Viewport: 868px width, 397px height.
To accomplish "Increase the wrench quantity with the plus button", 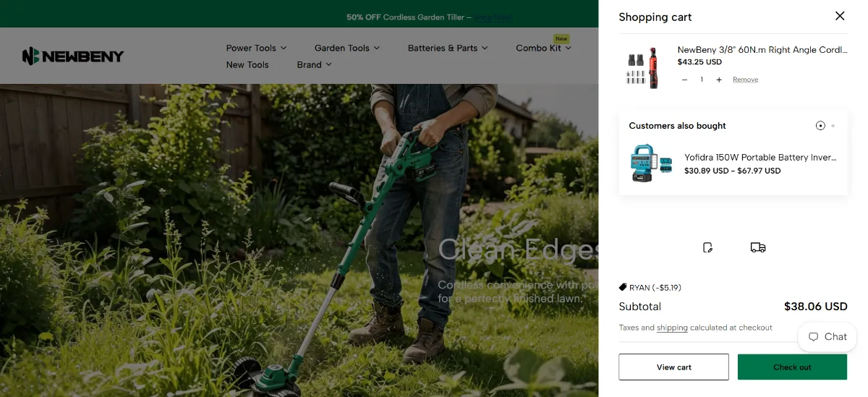I will coord(719,80).
